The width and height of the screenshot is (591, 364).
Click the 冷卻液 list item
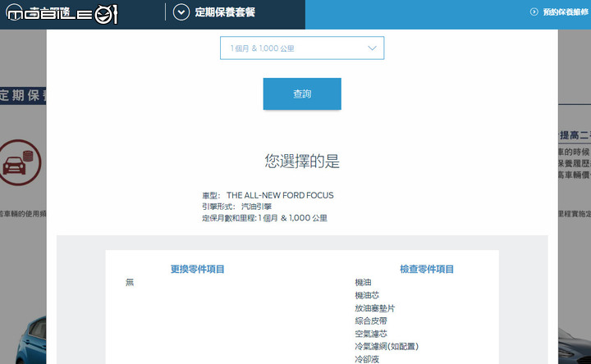pyautogui.click(x=367, y=359)
